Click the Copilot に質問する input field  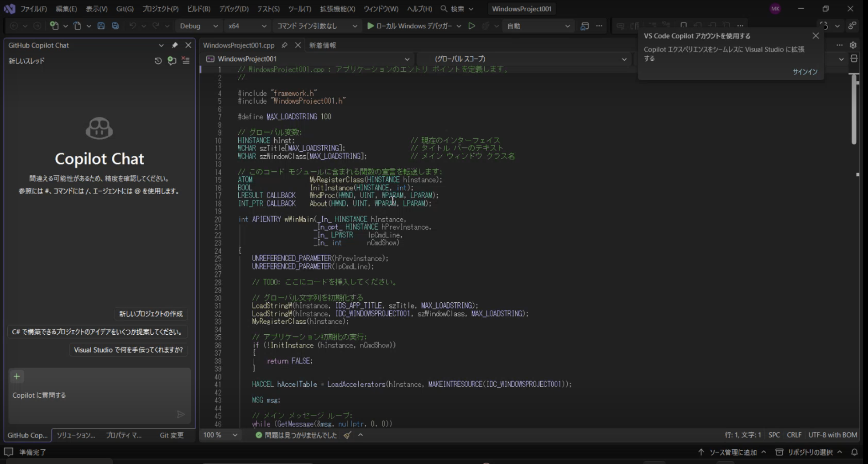click(99, 395)
